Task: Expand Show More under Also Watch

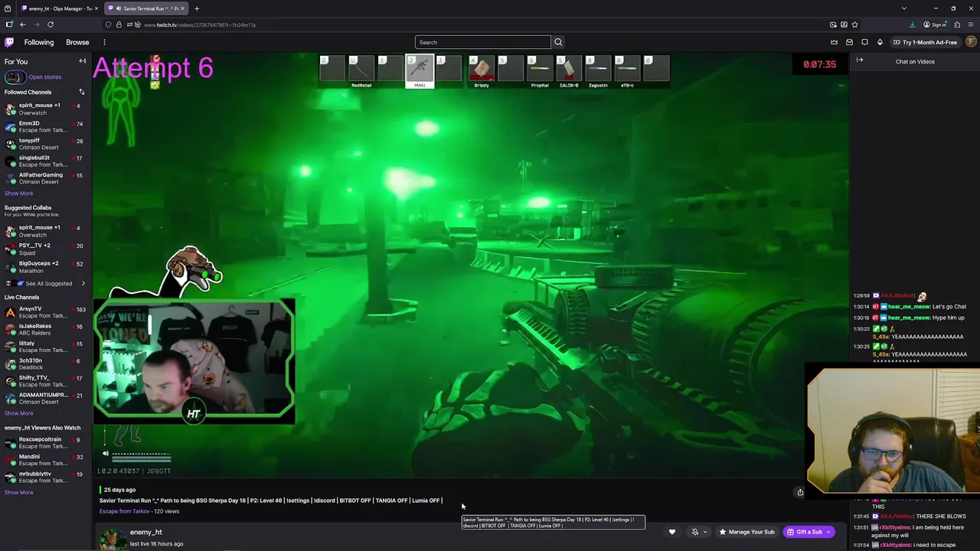Action: click(x=18, y=492)
